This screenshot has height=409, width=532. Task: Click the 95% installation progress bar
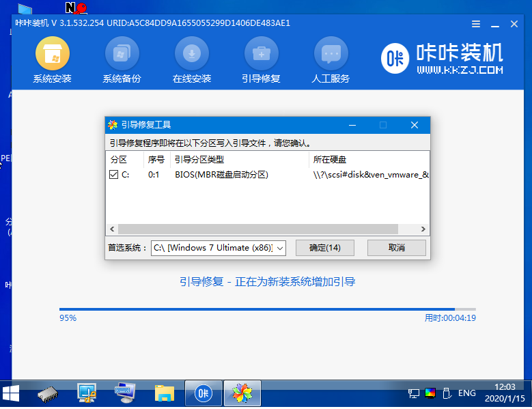pos(267,309)
